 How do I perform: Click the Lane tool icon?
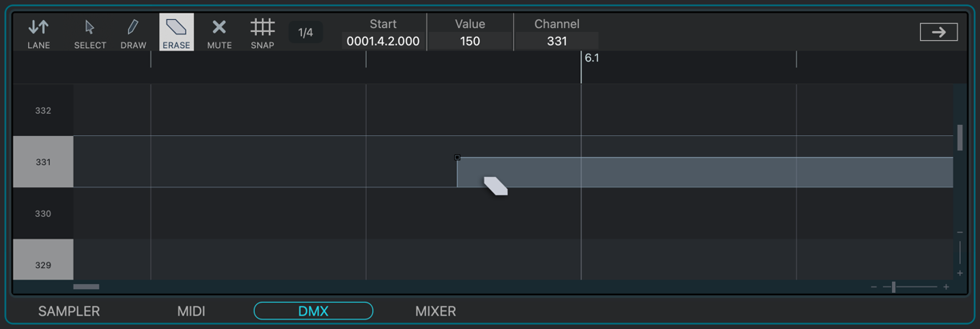pos(38,33)
